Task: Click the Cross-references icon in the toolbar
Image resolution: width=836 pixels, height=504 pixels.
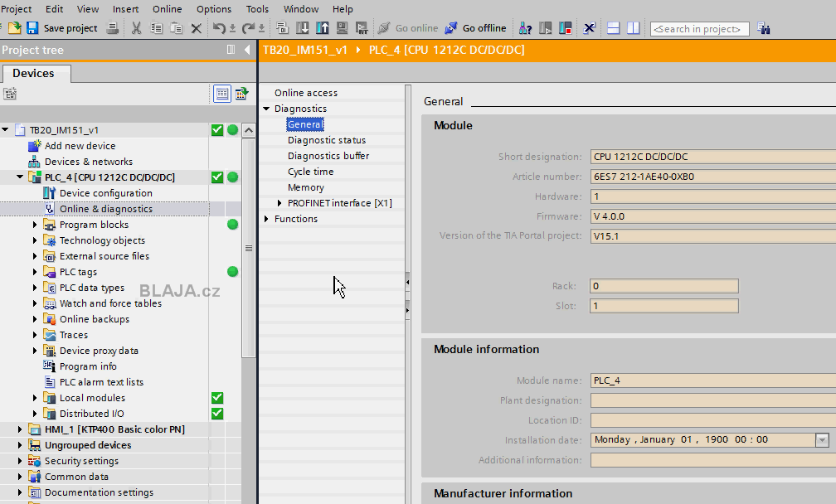Action: 589,27
